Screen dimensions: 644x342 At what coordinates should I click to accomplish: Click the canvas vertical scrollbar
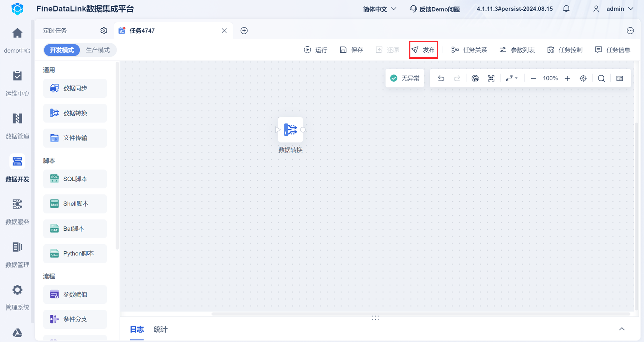tap(636, 217)
